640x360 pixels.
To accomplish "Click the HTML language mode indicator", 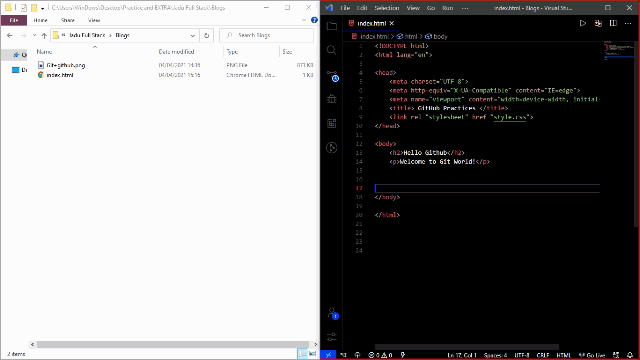I will (x=563, y=355).
